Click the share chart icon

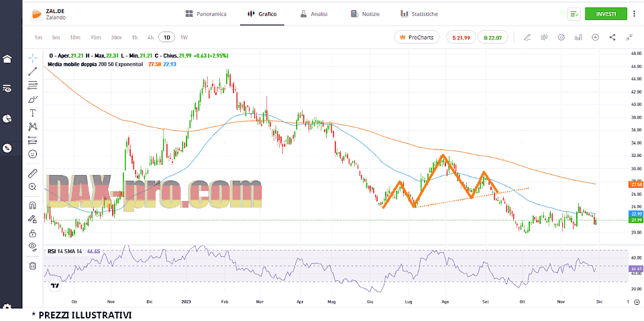click(x=612, y=38)
